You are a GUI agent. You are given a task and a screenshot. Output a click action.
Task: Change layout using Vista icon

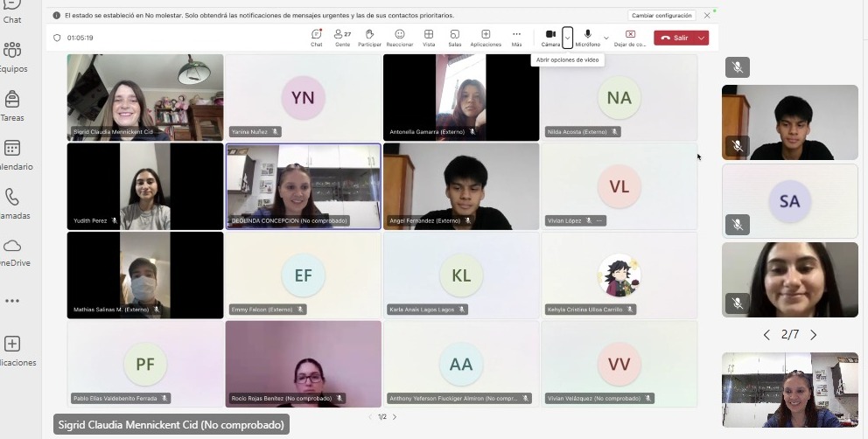(429, 37)
